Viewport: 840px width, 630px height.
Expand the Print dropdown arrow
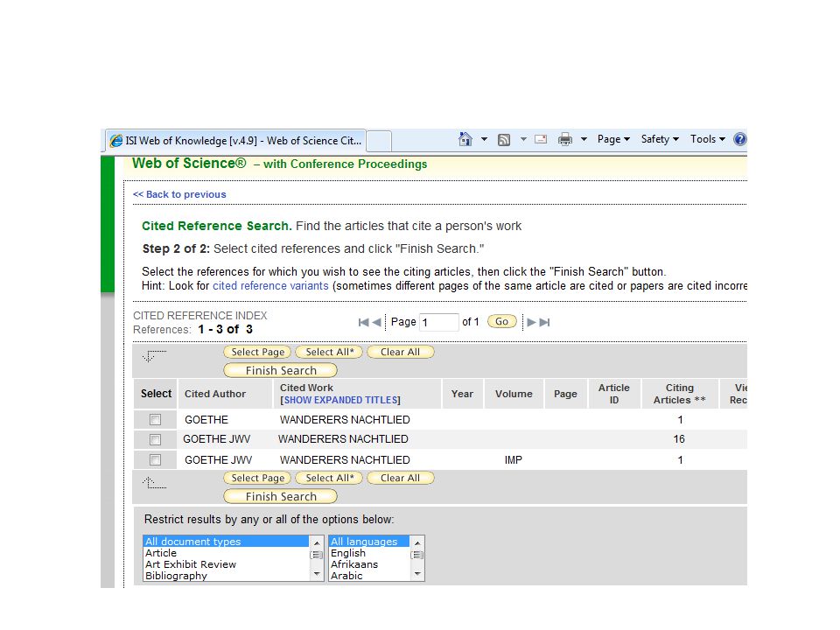click(x=584, y=139)
